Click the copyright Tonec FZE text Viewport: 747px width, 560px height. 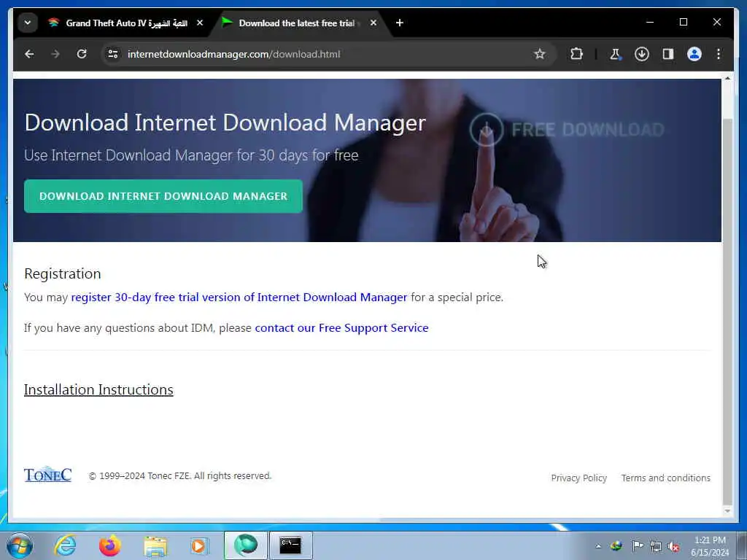click(180, 475)
